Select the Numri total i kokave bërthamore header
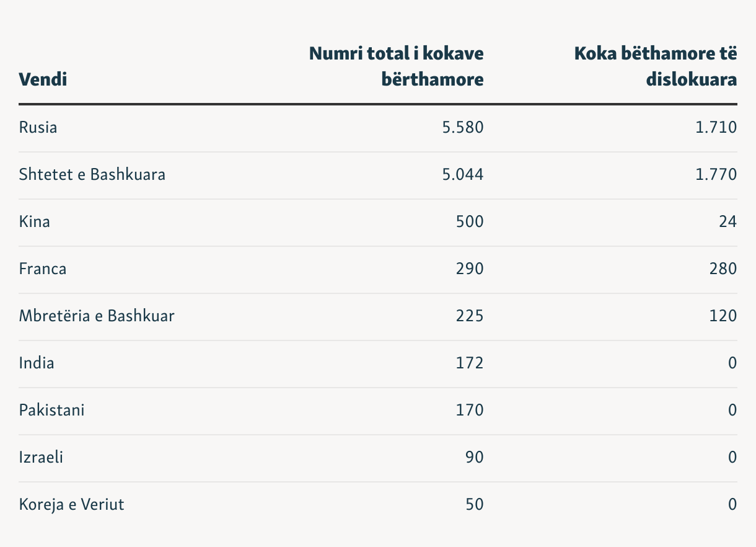Screen dimensions: 756x547 (397, 66)
